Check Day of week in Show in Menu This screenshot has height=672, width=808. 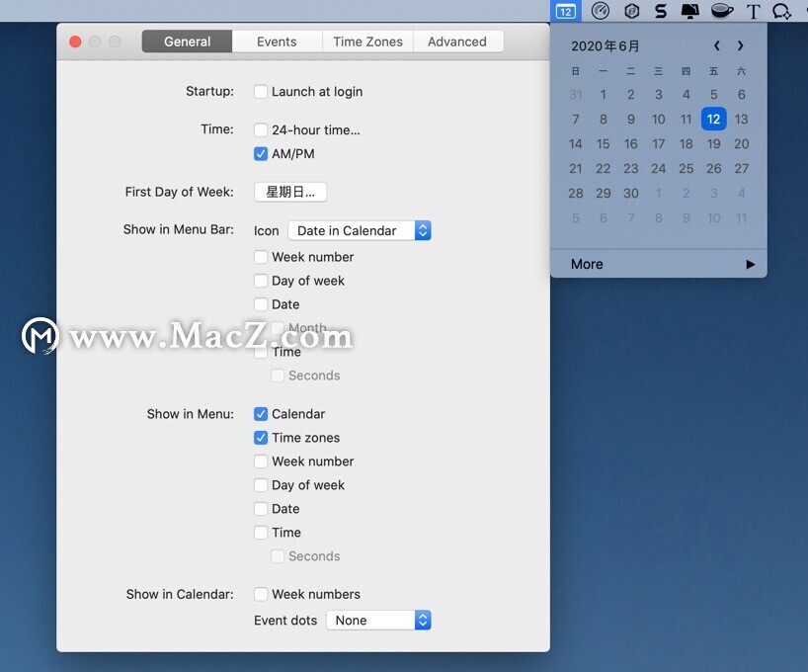click(x=261, y=485)
